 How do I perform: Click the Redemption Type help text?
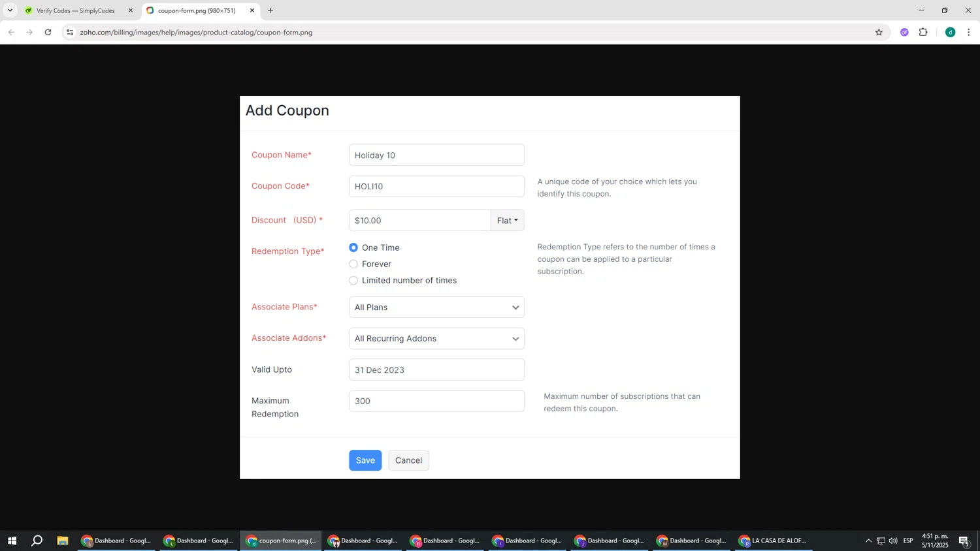626,259
